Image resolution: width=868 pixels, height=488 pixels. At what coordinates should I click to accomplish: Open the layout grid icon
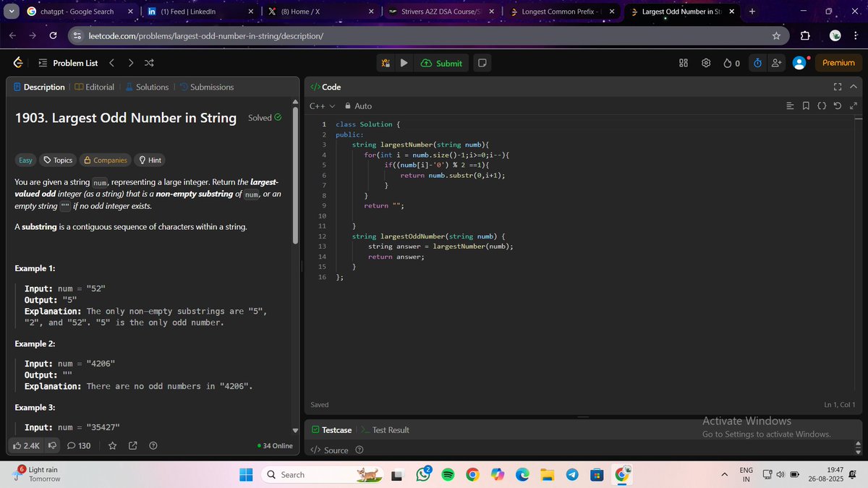pyautogui.click(x=684, y=63)
